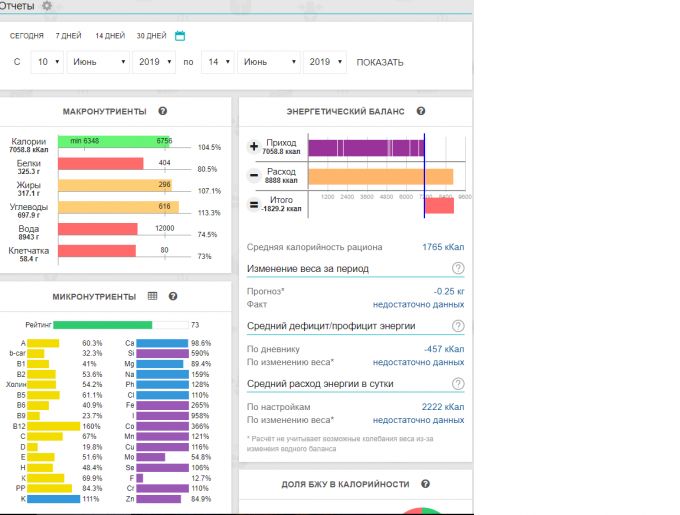Image resolution: width=680 pixels, height=515 pixels.
Task: Show help for Изменение веса за период
Action: point(458,268)
